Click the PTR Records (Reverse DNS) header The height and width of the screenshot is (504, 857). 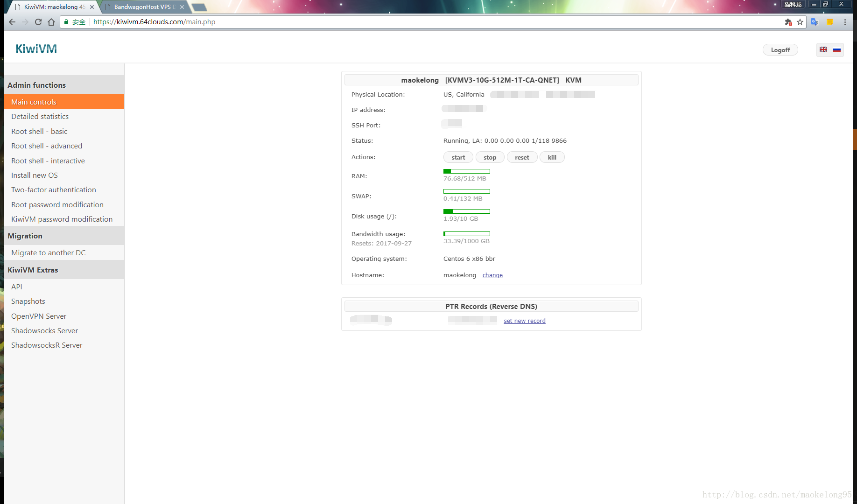pyautogui.click(x=491, y=306)
